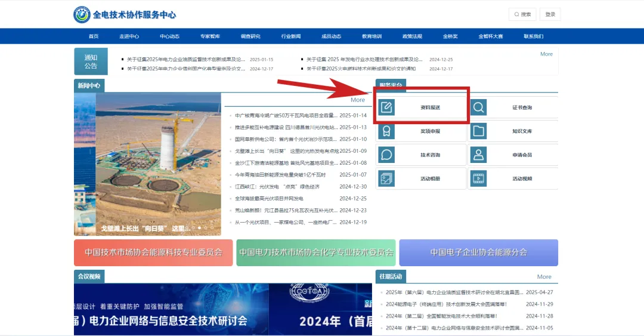Open the 专家智库 nav item

tap(210, 36)
